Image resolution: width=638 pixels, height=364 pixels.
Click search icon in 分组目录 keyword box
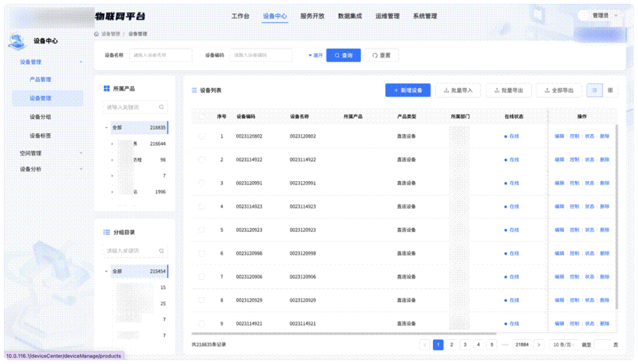(x=161, y=251)
